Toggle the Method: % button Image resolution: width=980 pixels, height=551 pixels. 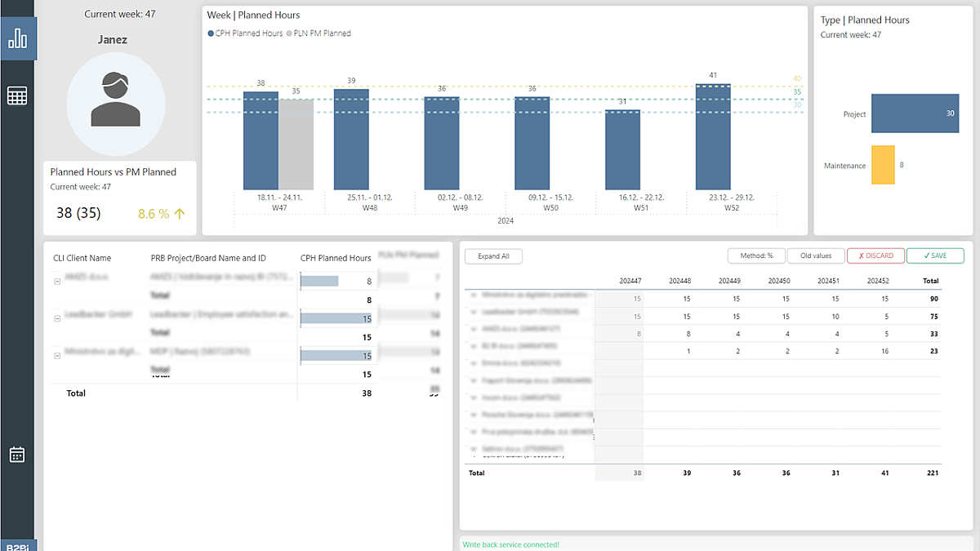[756, 256]
